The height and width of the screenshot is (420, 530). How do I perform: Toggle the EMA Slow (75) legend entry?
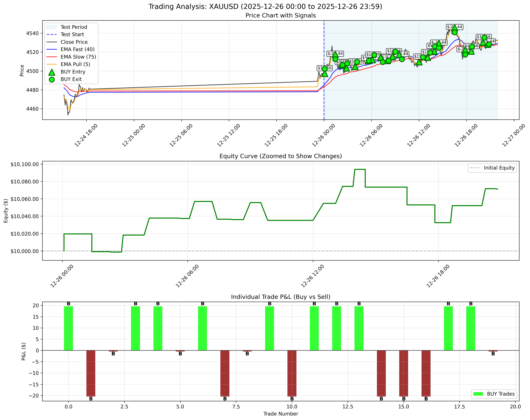pos(52,57)
